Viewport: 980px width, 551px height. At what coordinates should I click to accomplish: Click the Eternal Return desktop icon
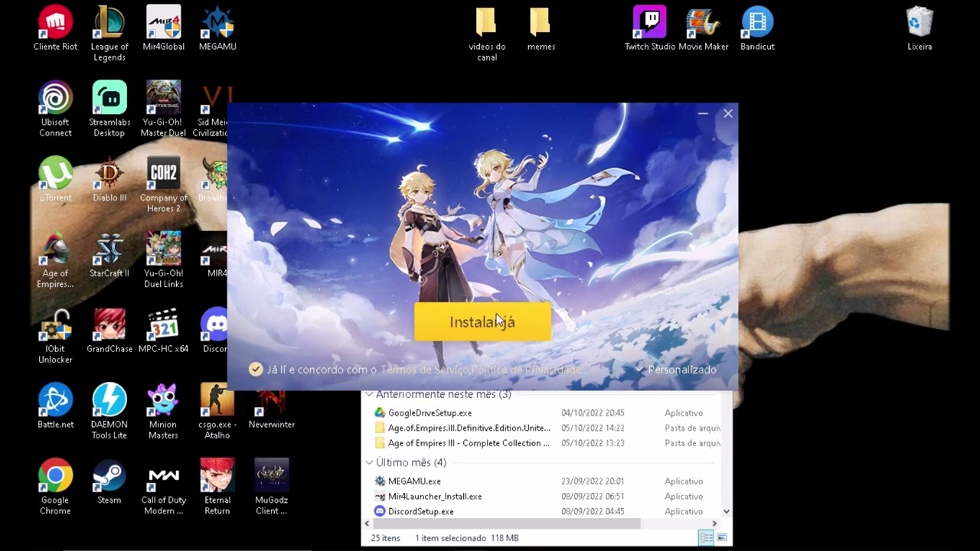point(217,487)
